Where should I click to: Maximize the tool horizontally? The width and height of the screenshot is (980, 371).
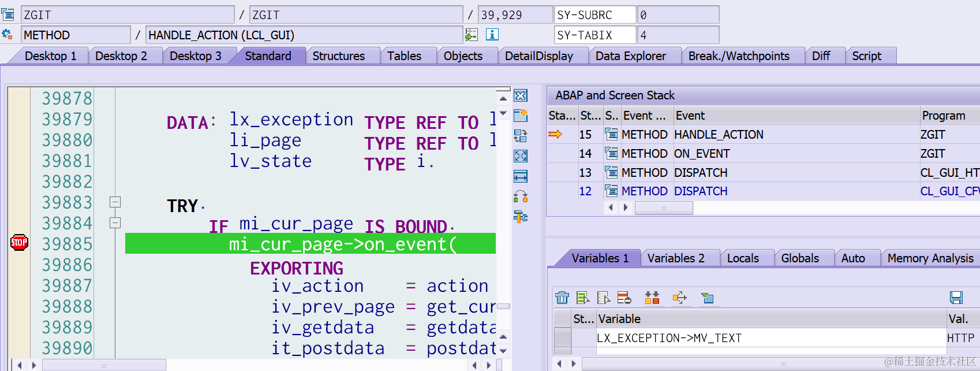click(521, 176)
